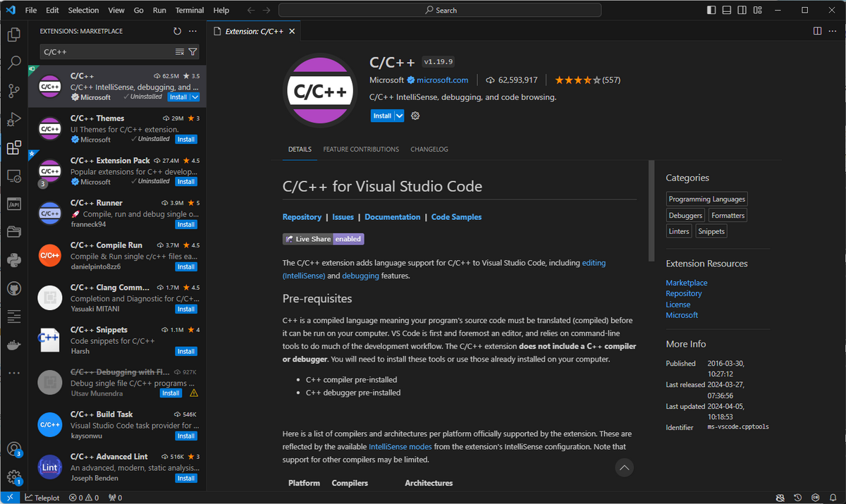Select the Details tab
This screenshot has width=846, height=504.
pyautogui.click(x=300, y=149)
